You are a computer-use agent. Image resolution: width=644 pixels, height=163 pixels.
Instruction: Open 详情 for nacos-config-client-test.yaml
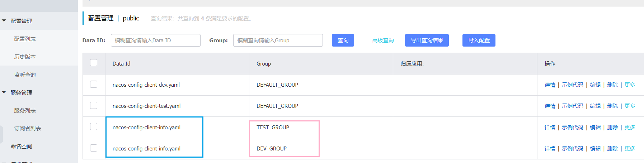550,106
